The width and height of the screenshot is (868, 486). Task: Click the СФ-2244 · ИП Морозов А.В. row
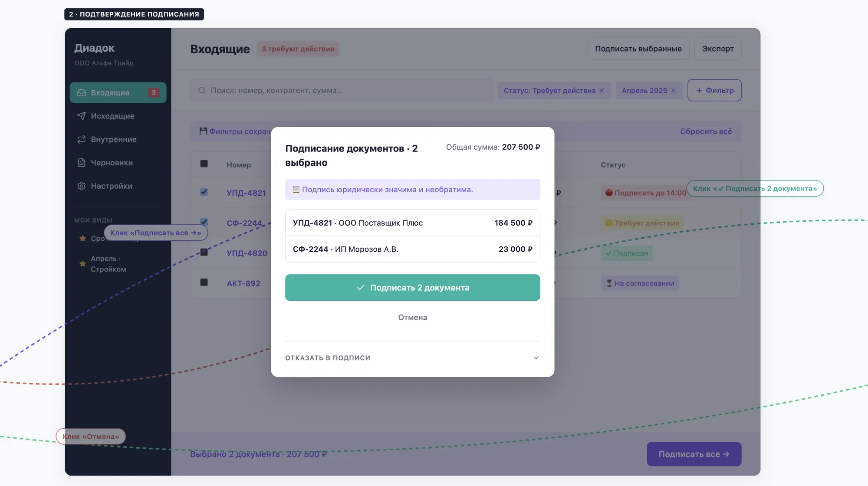412,249
